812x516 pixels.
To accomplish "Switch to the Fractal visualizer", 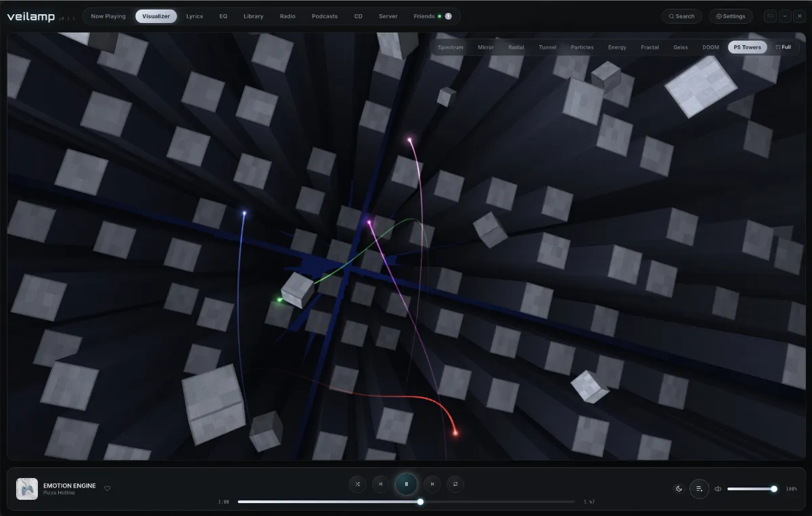I will [650, 47].
